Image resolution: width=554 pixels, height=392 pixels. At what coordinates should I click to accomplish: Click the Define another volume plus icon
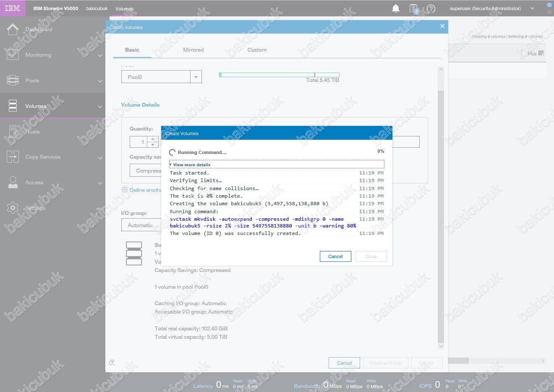125,190
